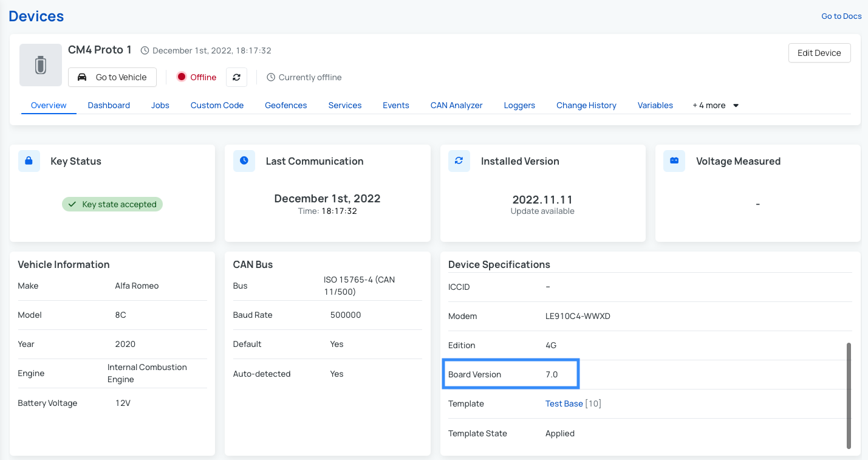Switch to the Loggers tab
This screenshot has height=460, width=868.
coord(519,105)
